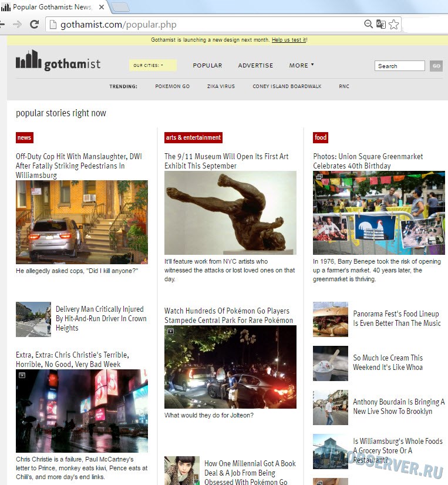Open trending topic Coney Island Boardwalk
This screenshot has width=448, height=485.
click(x=287, y=86)
